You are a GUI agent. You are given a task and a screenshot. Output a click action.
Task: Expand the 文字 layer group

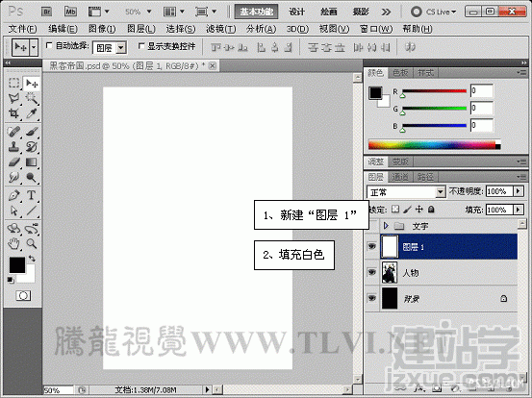click(x=386, y=226)
